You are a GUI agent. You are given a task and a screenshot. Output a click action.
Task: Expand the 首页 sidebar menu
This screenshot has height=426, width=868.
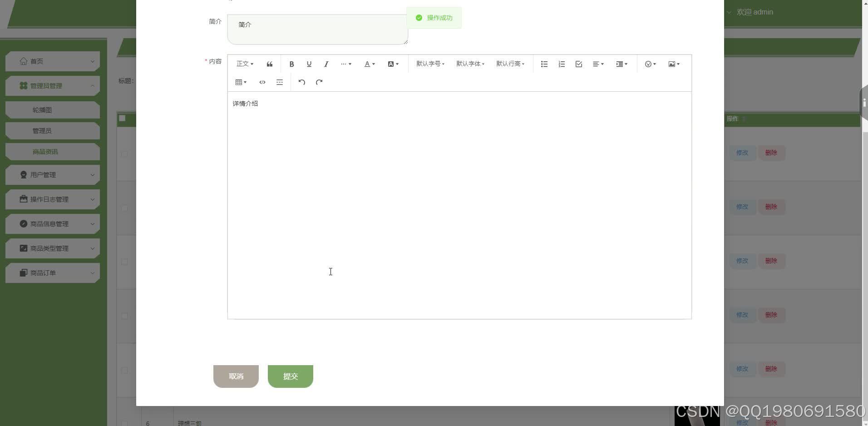[x=53, y=61]
